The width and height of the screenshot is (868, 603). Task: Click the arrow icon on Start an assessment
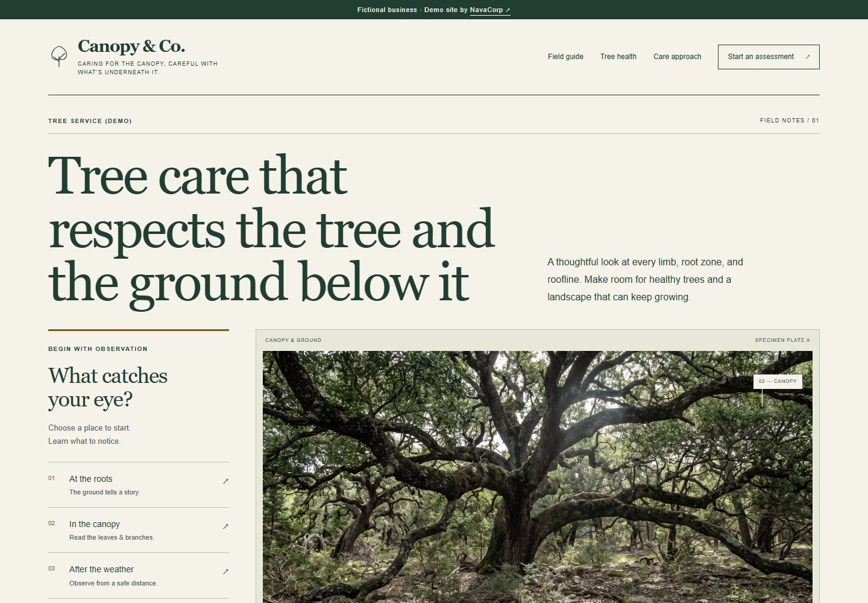tap(808, 57)
